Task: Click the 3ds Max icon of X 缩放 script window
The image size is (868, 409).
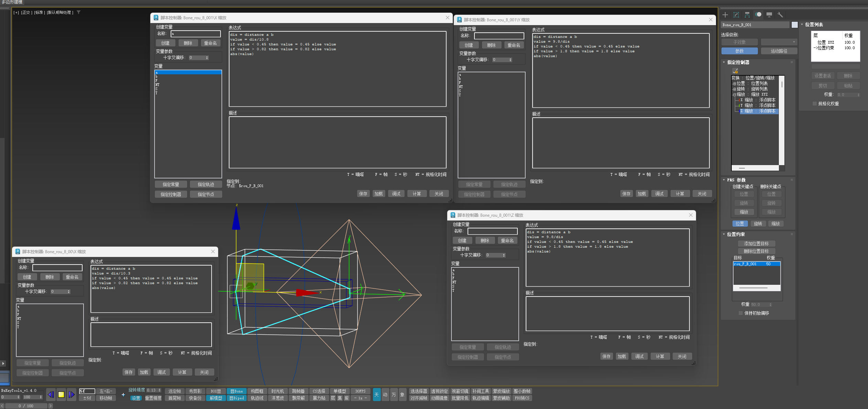Action: (156, 18)
